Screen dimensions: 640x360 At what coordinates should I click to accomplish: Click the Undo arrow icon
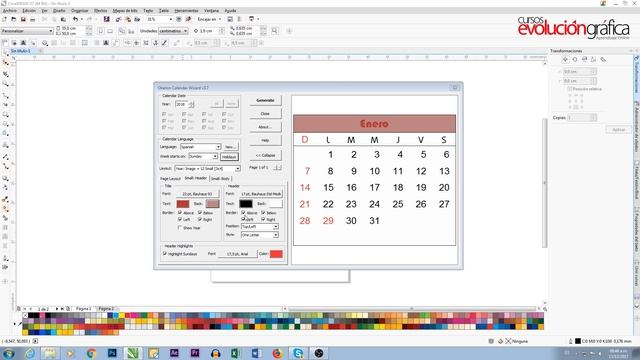[75, 19]
